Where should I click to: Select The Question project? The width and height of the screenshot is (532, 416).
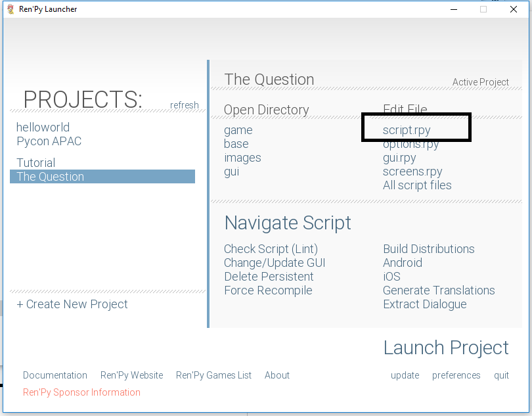click(x=102, y=177)
